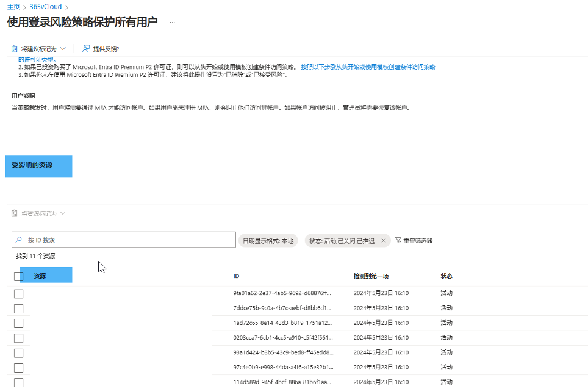Image resolution: width=588 pixels, height=389 pixels.
Task: Click ID 1ad72c65-8e14-43d3-b819-1751a12...
Action: pos(282,323)
